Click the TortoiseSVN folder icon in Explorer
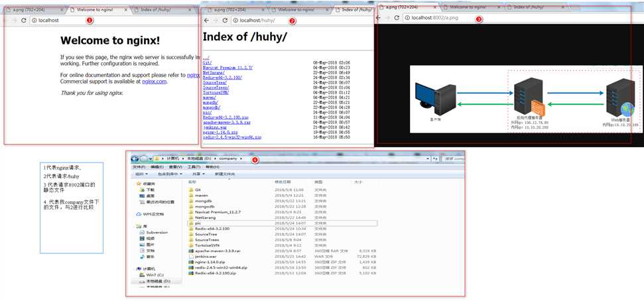Viewport: 644px width, 301px height. tap(191, 245)
